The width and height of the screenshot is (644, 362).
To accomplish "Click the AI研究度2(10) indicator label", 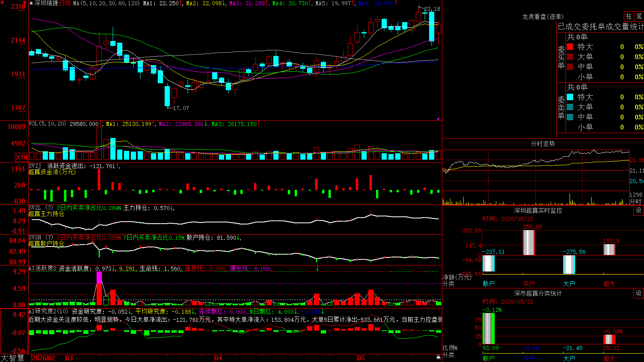I will [x=48, y=311].
